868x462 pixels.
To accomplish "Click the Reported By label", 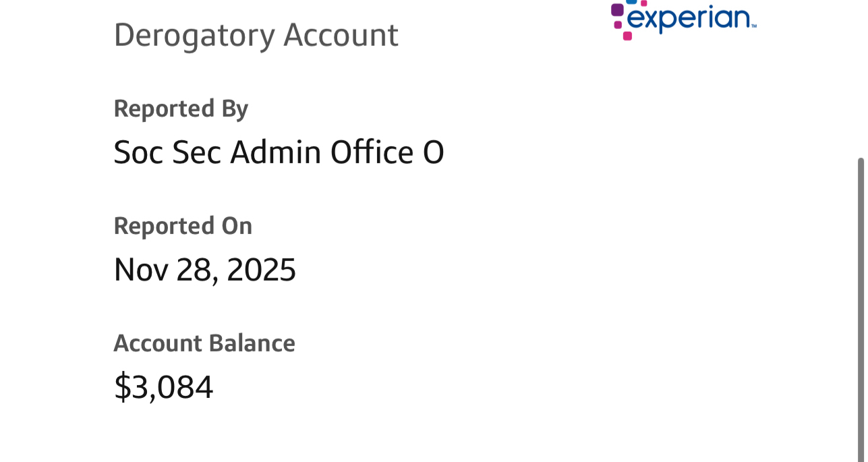I will click(x=181, y=109).
